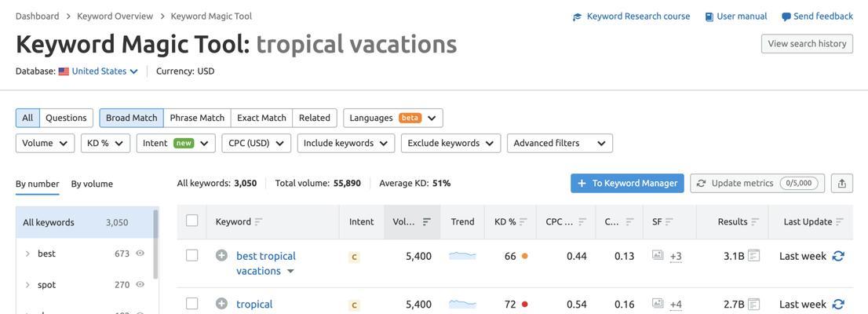Expand the best keyword group
868x314 pixels.
[x=27, y=254]
